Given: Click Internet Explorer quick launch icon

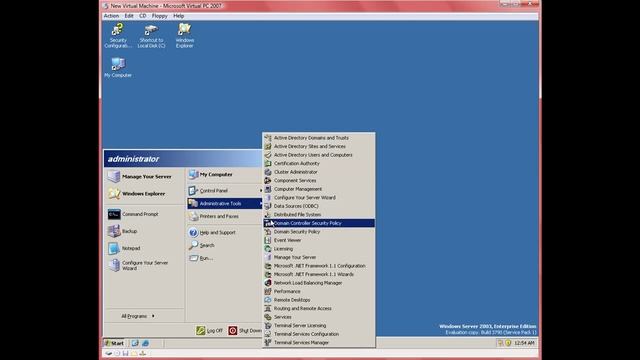Looking at the screenshot, I should click(x=145, y=343).
